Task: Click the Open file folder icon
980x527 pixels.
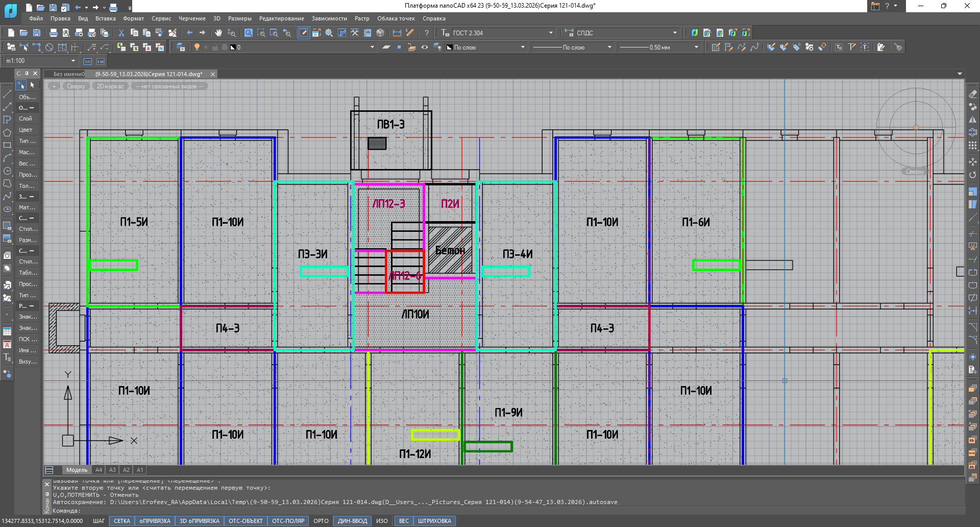Action: (x=23, y=33)
